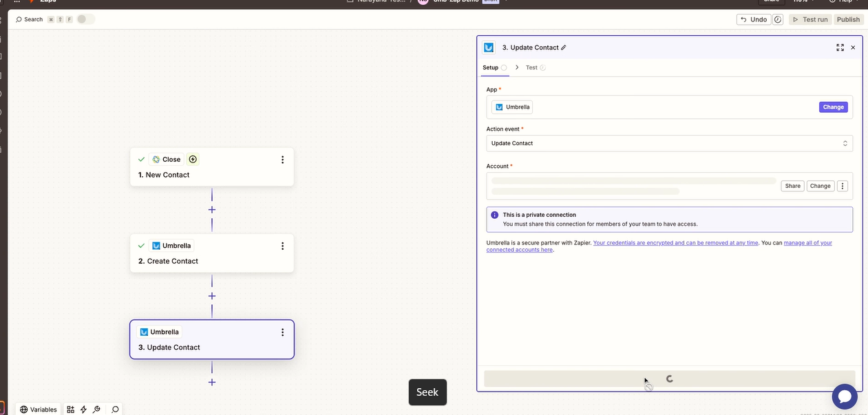868x415 pixels.
Task: Expand the step panel to full screen
Action: 840,47
